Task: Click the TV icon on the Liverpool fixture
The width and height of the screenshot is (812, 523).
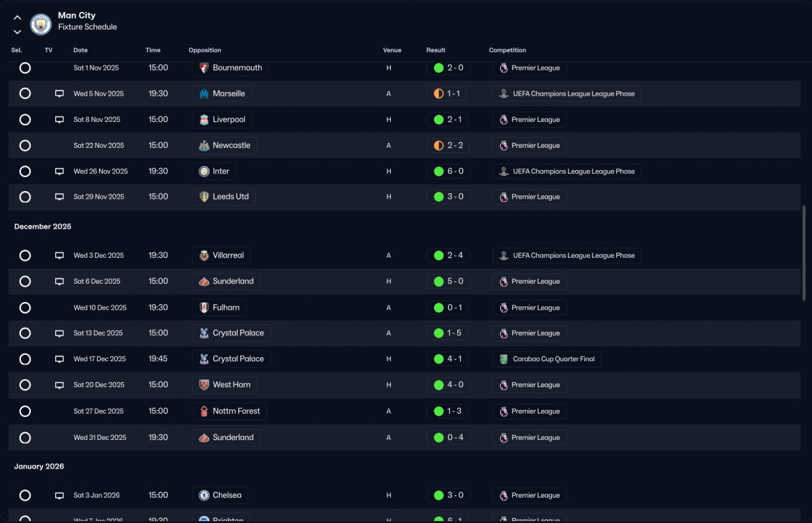Action: [x=60, y=119]
